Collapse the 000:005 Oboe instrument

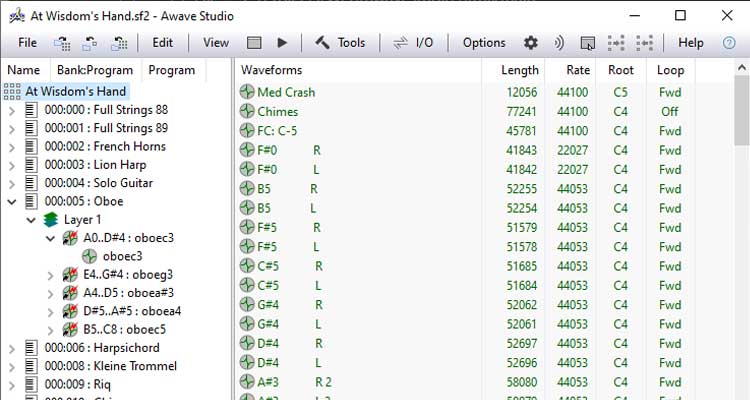[12, 202]
